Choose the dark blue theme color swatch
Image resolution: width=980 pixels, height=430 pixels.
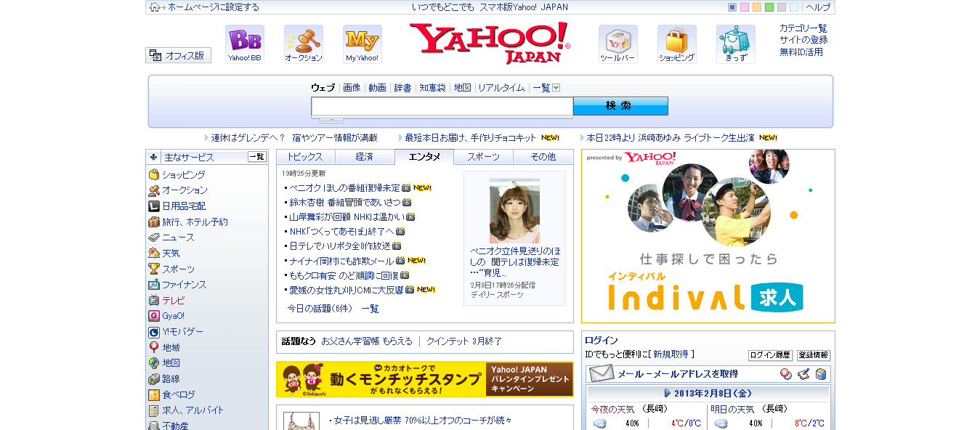point(732,7)
